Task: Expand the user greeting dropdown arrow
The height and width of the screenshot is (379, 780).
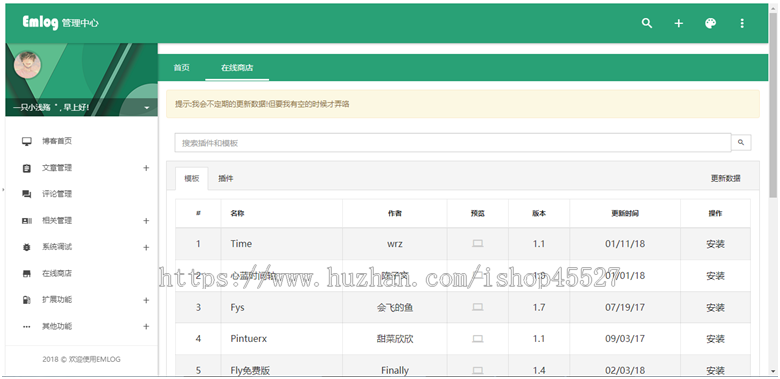Action: (147, 108)
